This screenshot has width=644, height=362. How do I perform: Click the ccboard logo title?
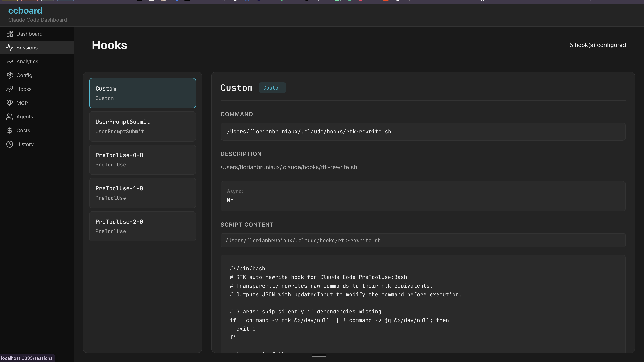coord(25,11)
